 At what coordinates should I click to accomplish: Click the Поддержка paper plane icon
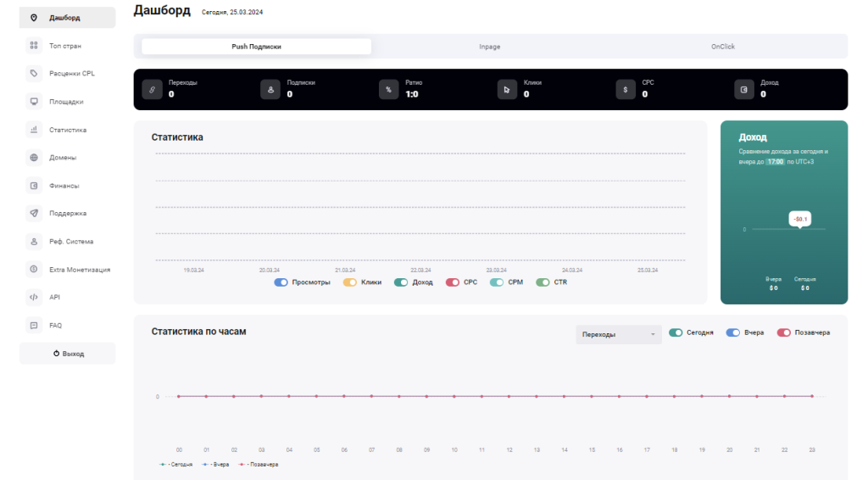(34, 214)
